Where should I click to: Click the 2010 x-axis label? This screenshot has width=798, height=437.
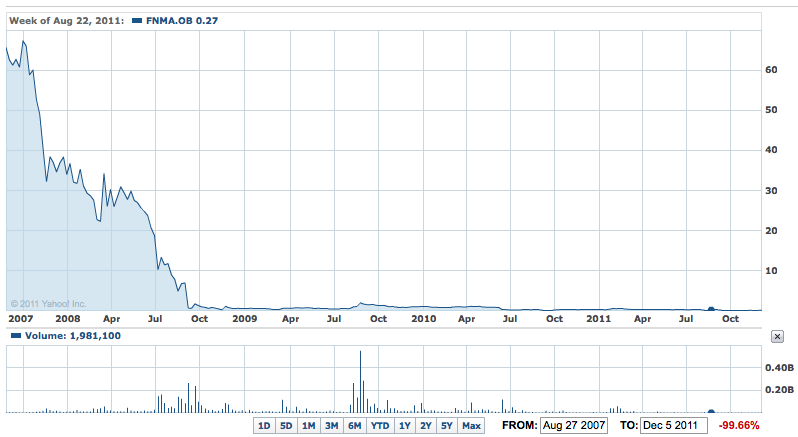423,318
